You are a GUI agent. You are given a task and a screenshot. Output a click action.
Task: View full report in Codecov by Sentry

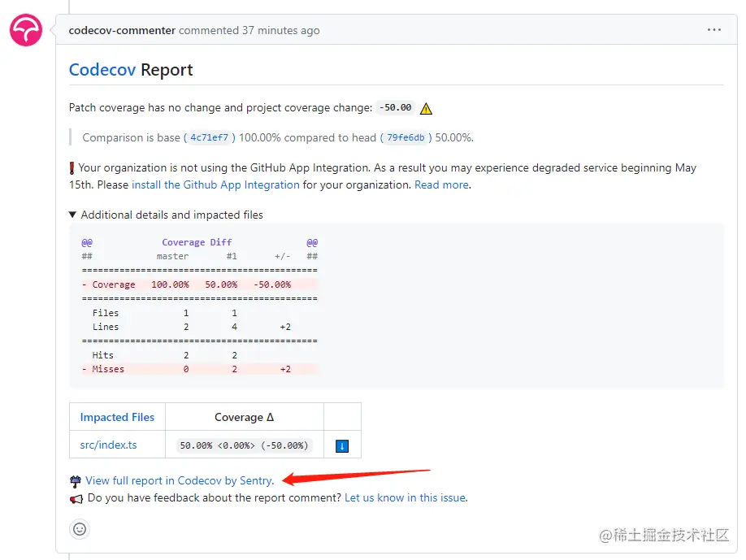(180, 480)
